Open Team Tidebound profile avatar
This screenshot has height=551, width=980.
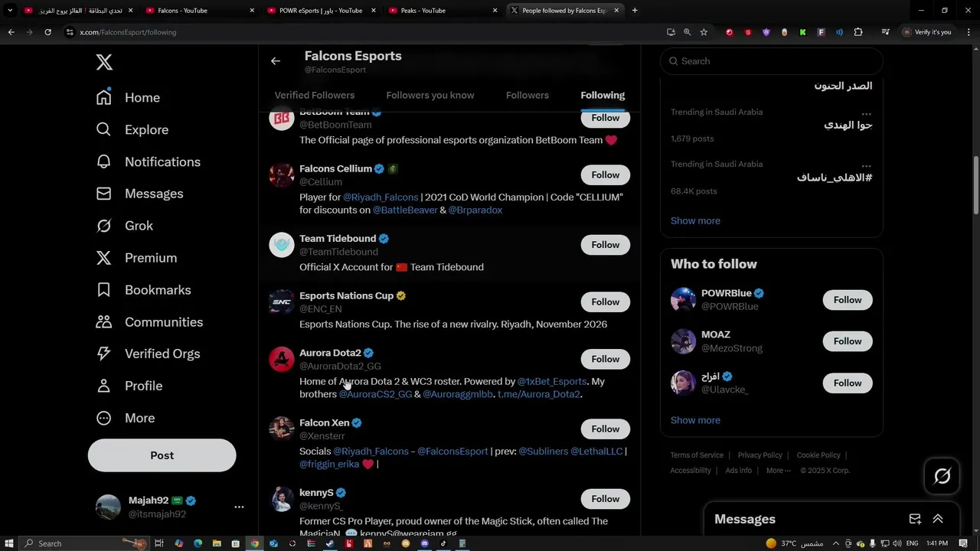click(282, 245)
